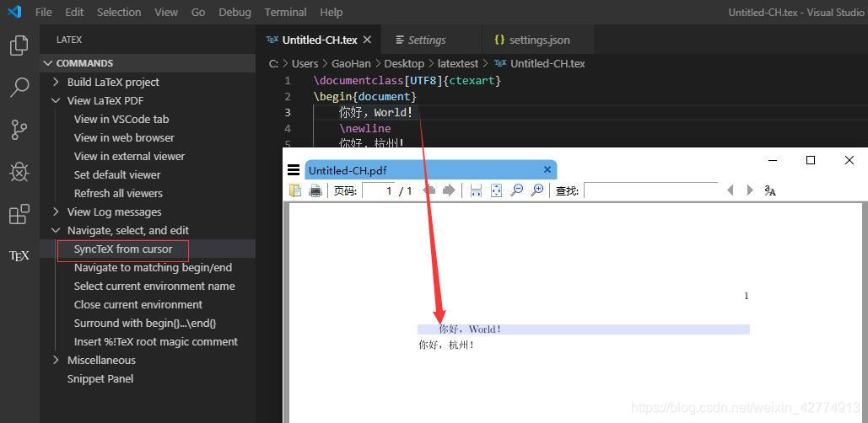
Task: Run View in web browser command
Action: (124, 137)
